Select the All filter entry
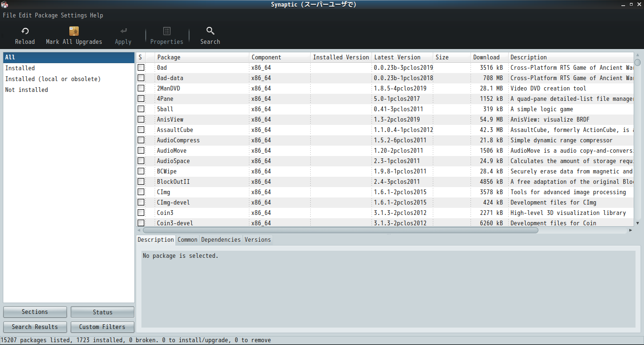Image resolution: width=644 pixels, height=345 pixels. click(69, 57)
